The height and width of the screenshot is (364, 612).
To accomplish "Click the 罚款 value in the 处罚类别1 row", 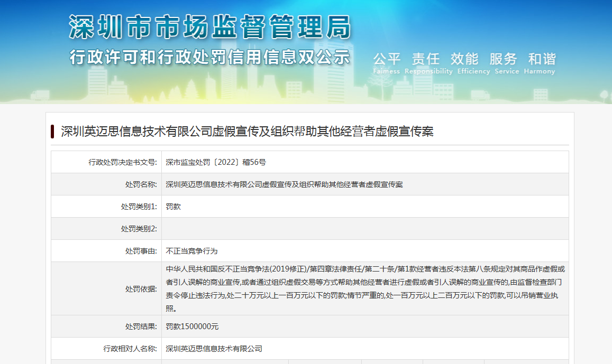I will pos(173,207).
